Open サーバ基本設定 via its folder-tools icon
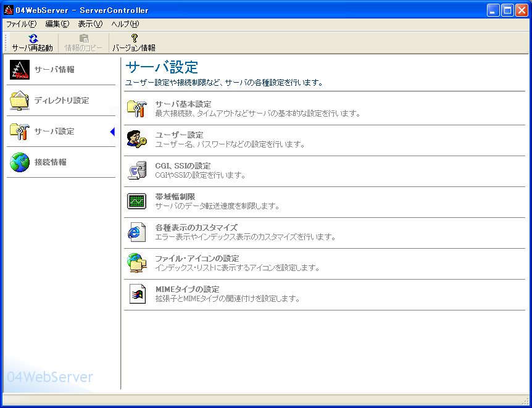 137,109
